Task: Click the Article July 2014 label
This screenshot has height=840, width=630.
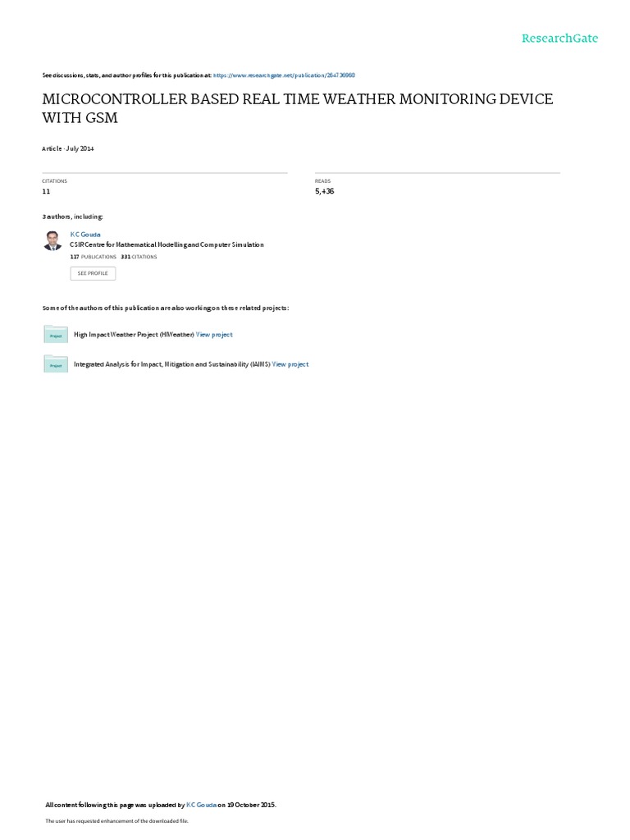Action: [x=68, y=148]
